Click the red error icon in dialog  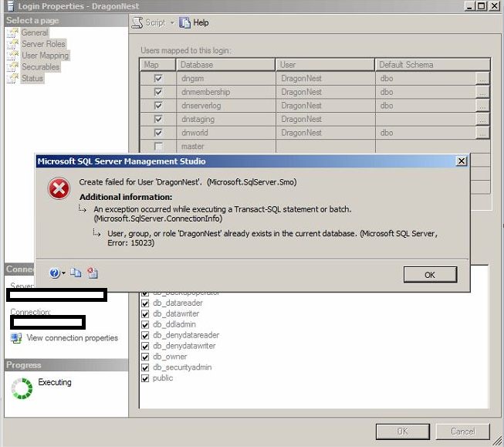(x=59, y=188)
